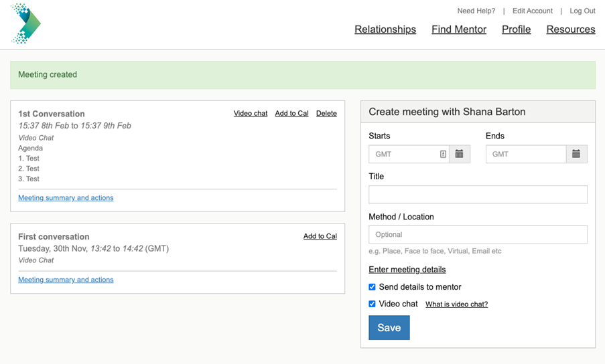This screenshot has width=605, height=364.
Task: Delete the 1st Conversation meeting
Action: click(x=326, y=113)
